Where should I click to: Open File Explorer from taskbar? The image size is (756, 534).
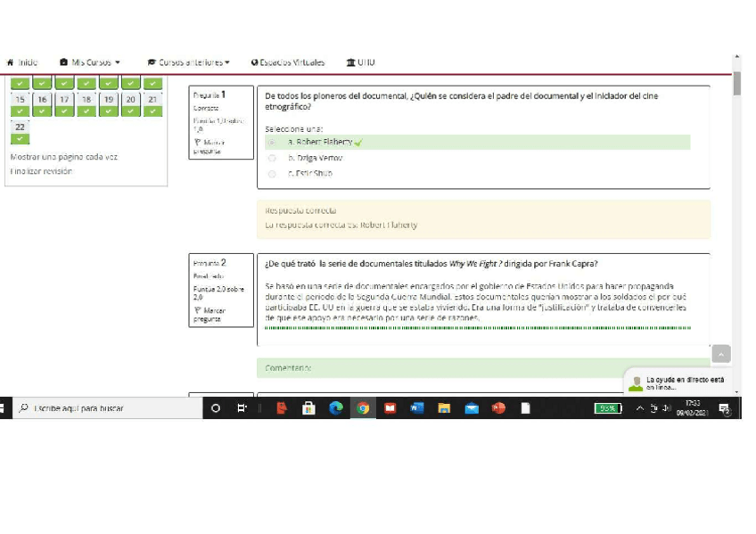[444, 408]
